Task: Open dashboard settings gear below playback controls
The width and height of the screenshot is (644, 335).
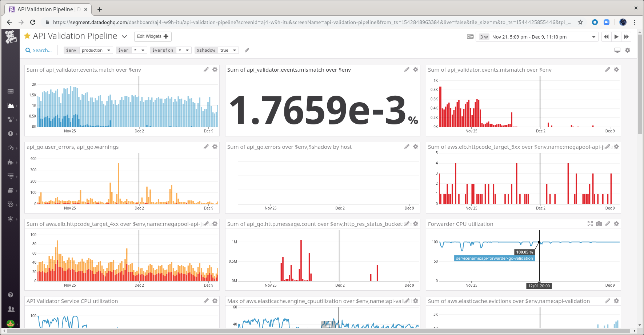Action: click(x=628, y=50)
